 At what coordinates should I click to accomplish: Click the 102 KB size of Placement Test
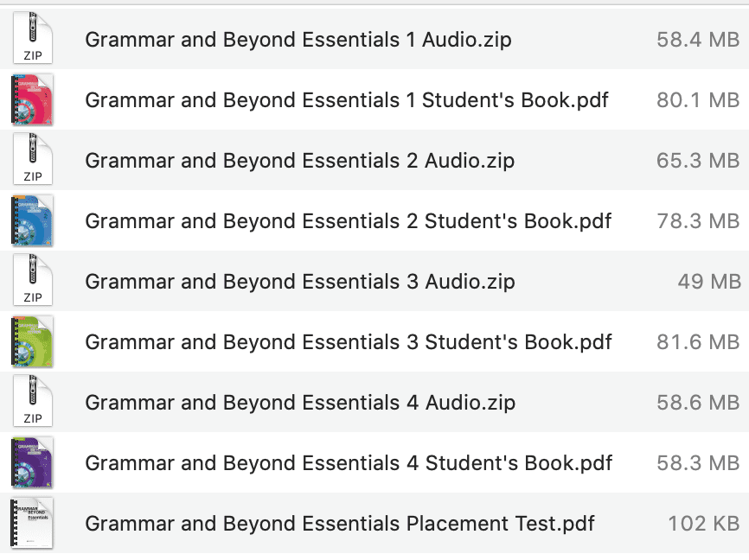tap(703, 524)
